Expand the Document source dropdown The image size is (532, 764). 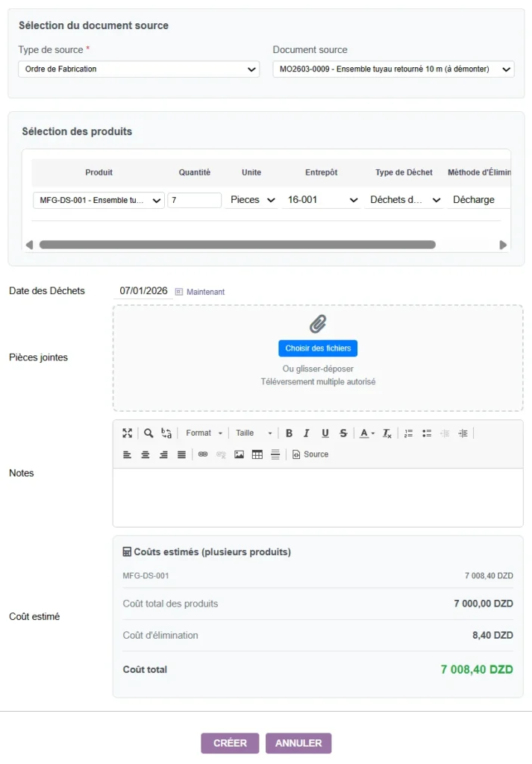click(x=393, y=69)
